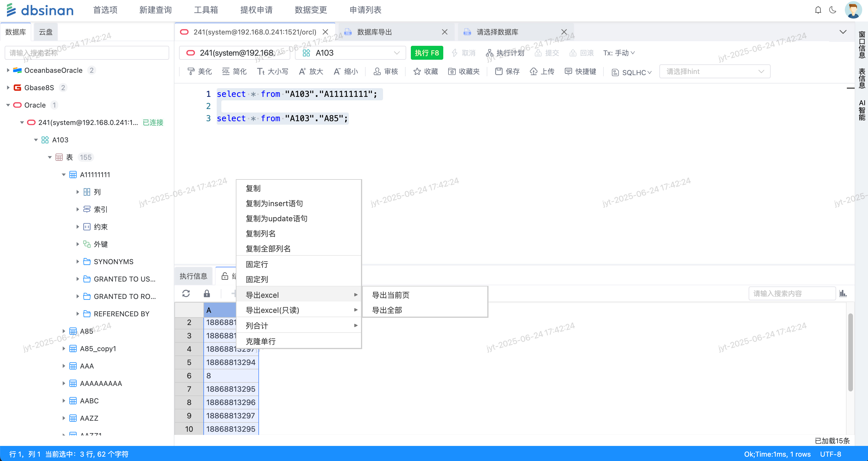Toggle dark mode moon icon
868x461 pixels.
[833, 10]
